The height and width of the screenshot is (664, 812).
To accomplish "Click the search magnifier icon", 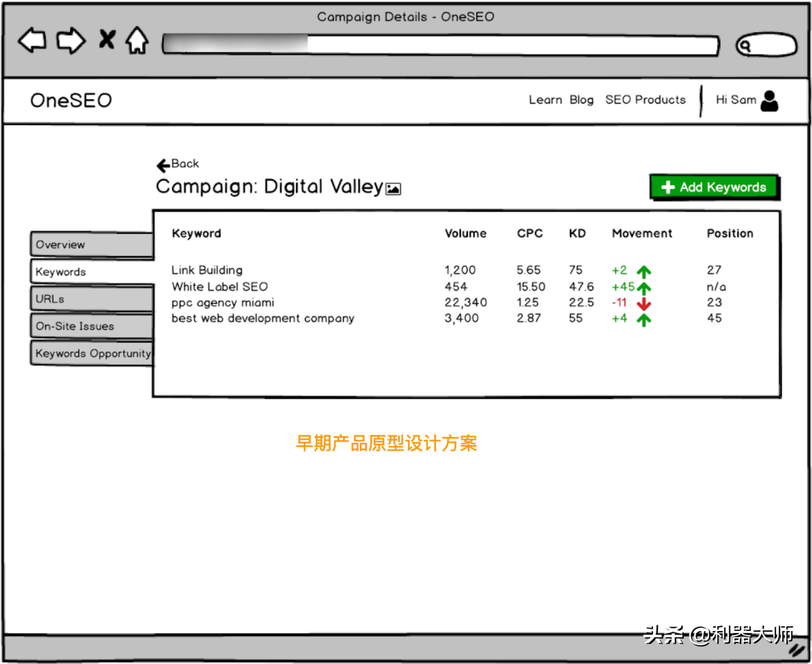I will pos(745,46).
